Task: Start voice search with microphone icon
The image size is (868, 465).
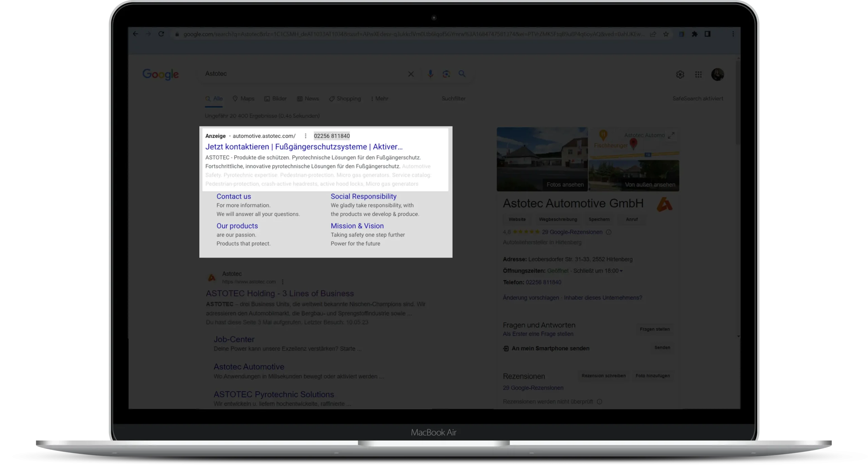Action: [x=430, y=74]
